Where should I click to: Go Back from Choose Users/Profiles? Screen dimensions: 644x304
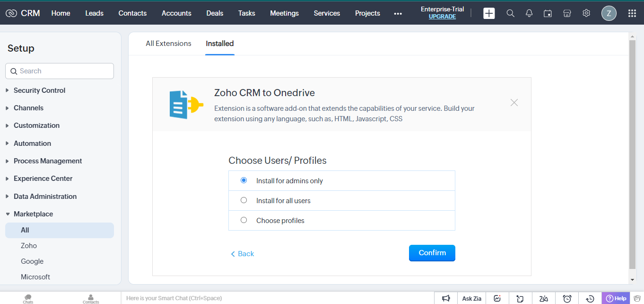[243, 254]
